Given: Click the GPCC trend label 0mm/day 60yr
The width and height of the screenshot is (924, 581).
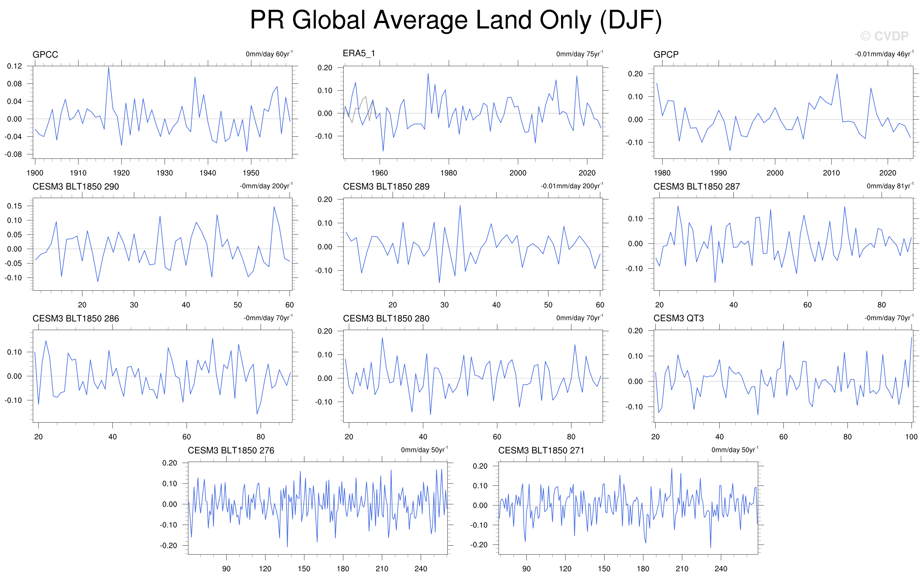Looking at the screenshot, I should pyautogui.click(x=269, y=54).
